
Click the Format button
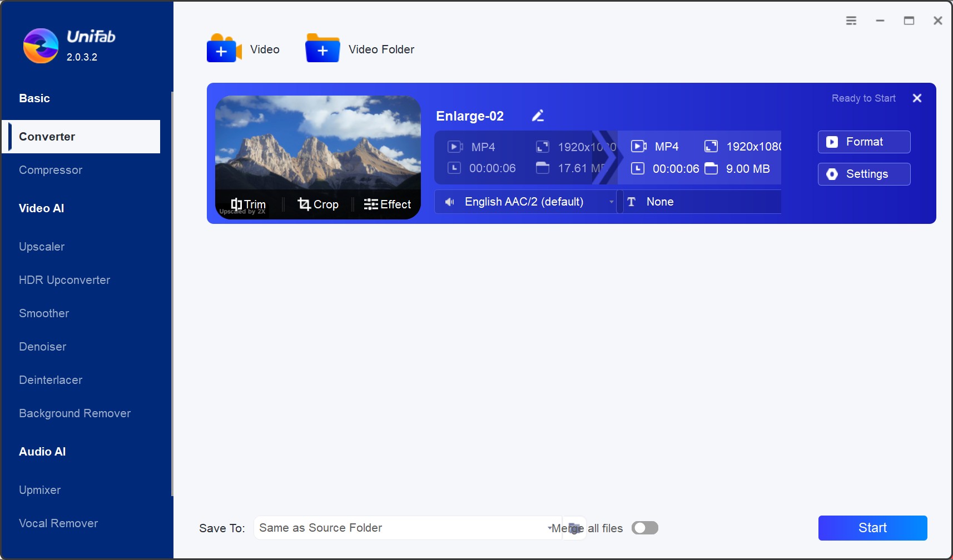tap(864, 142)
